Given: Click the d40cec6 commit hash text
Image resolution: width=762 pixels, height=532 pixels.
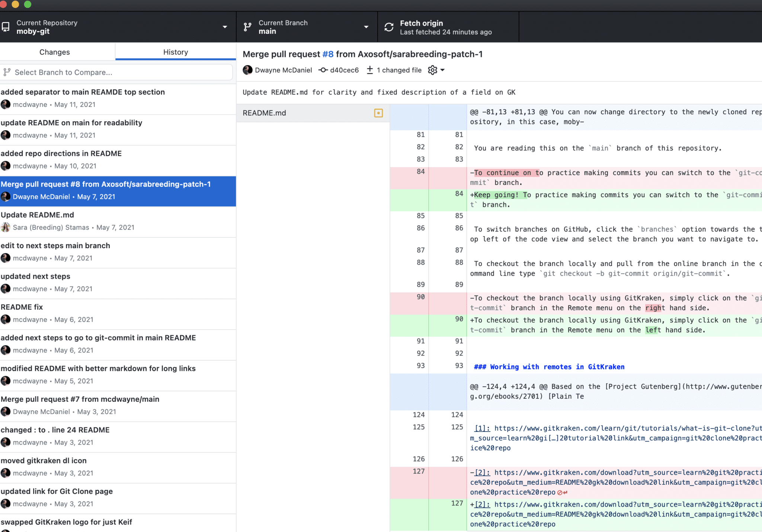Looking at the screenshot, I should click(345, 70).
